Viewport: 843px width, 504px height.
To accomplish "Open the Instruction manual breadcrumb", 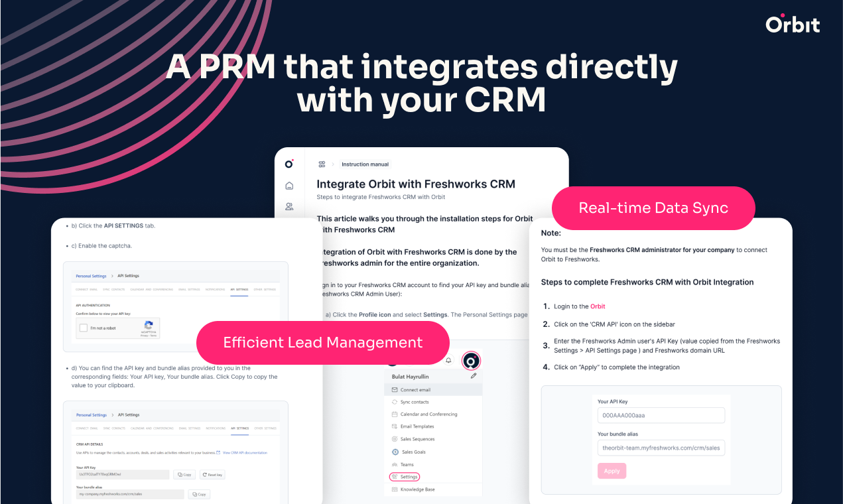I will point(365,164).
